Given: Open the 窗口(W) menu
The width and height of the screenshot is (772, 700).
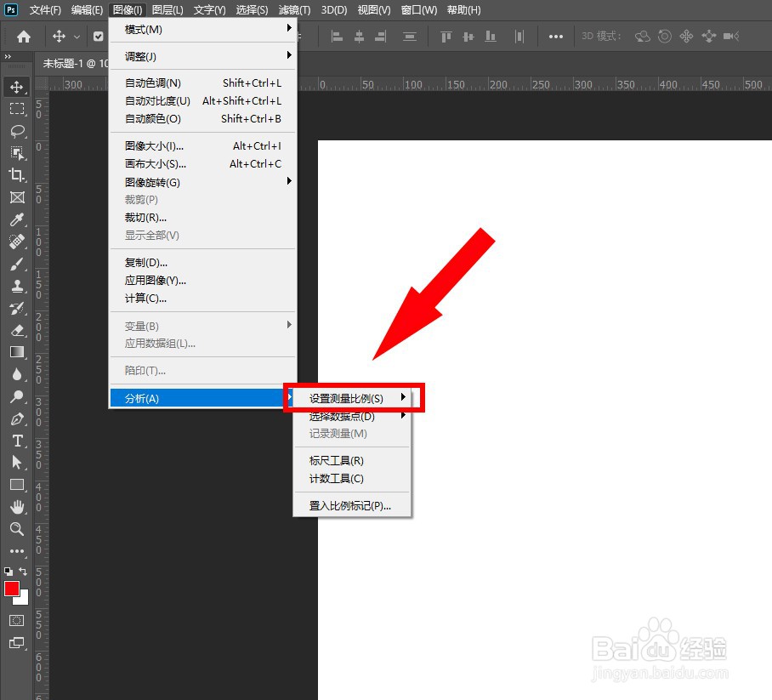Looking at the screenshot, I should point(419,10).
